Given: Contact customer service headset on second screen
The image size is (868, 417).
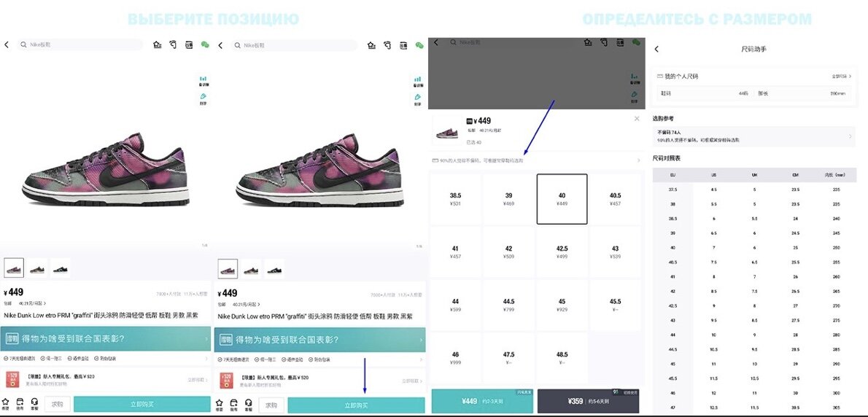Looking at the screenshot, I should click(248, 405).
